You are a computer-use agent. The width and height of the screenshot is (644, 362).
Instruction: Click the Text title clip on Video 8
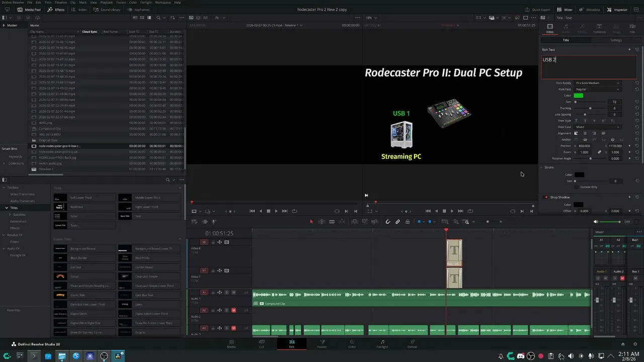tap(454, 253)
